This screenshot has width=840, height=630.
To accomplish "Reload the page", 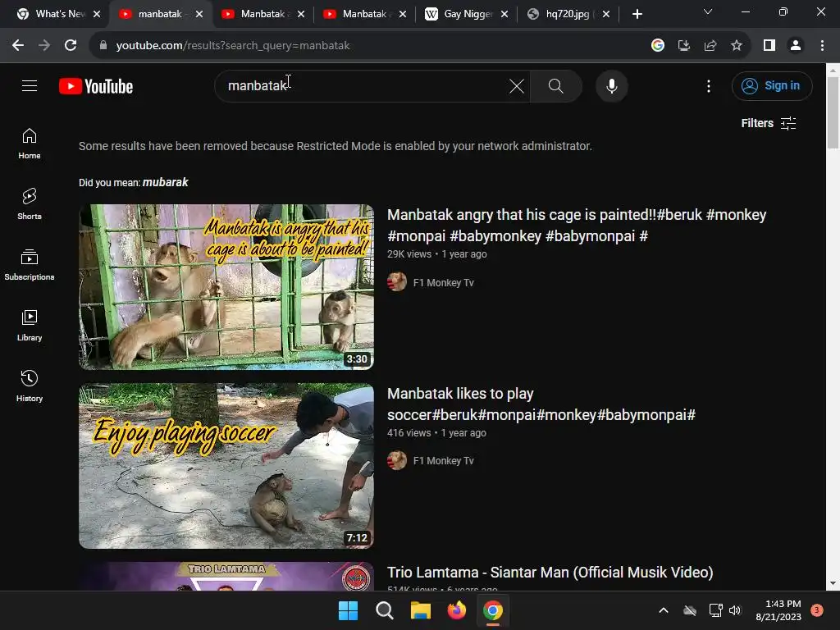I will 71,46.
